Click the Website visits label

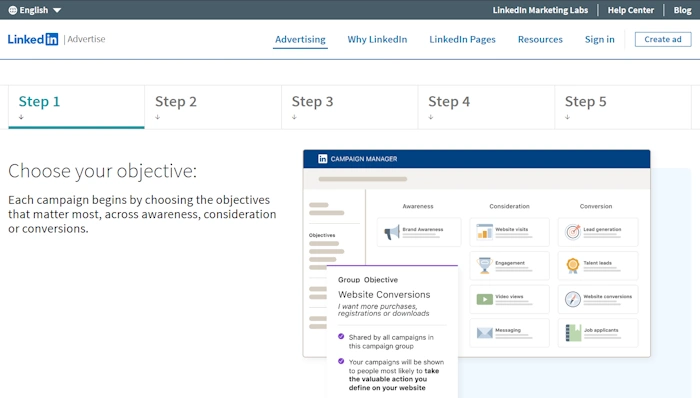pos(512,229)
